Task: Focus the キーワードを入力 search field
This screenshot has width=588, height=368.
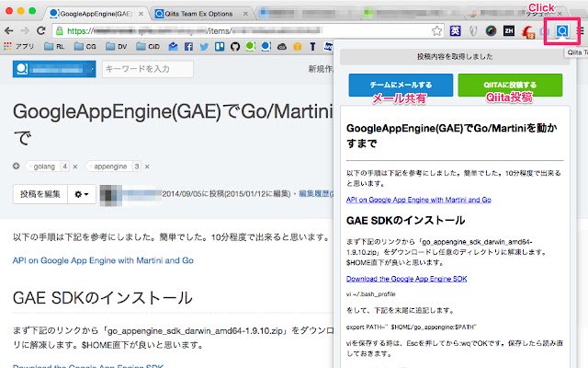Action: (x=148, y=69)
